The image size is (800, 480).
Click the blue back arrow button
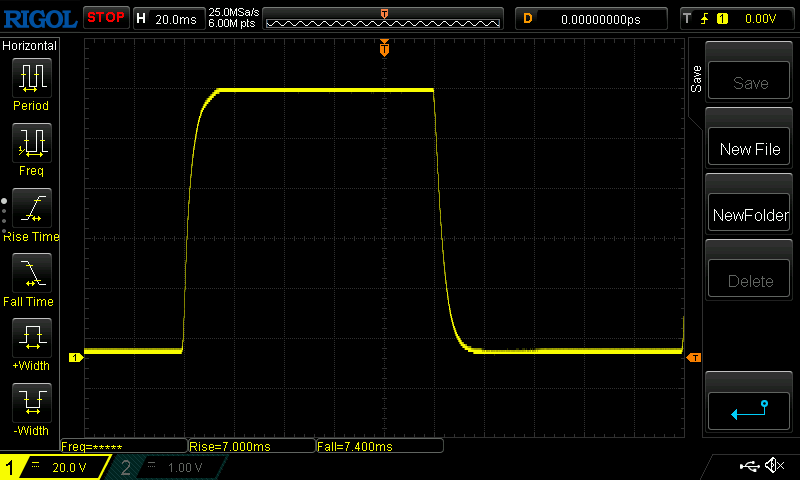tap(749, 411)
